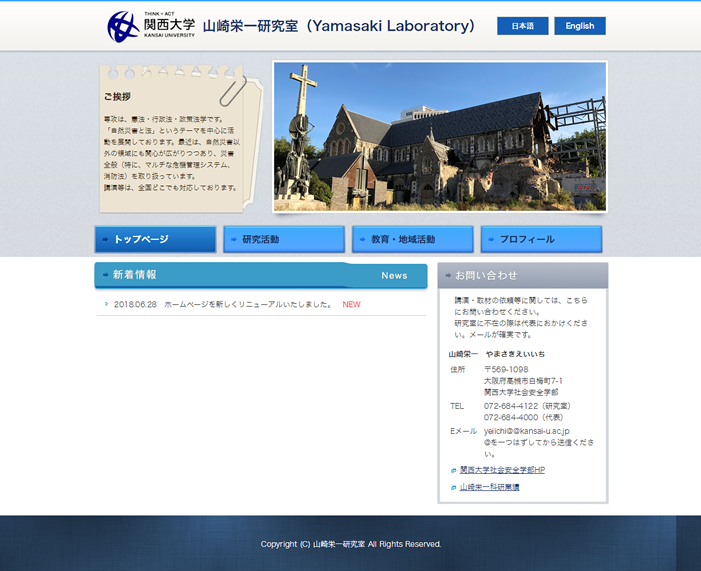Select the 教育・地域活動 menu item
701x571 pixels.
coord(412,240)
